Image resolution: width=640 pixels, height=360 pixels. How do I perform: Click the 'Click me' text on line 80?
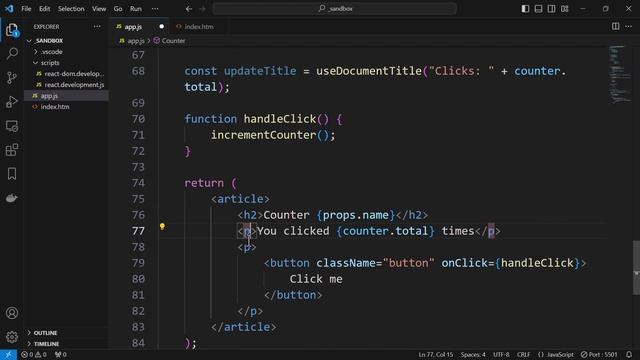(316, 279)
